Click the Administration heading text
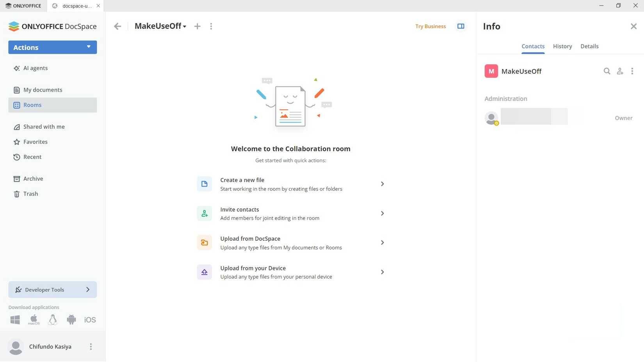 click(506, 99)
